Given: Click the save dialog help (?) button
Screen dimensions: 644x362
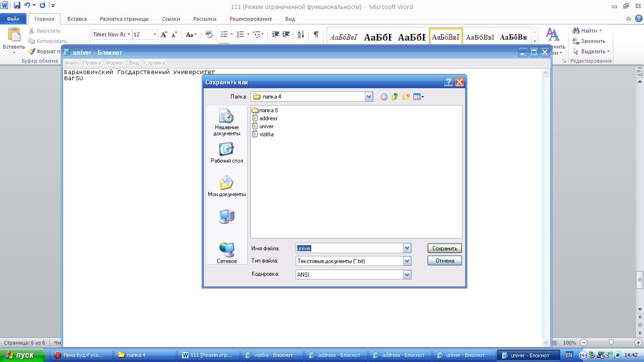Looking at the screenshot, I should (x=449, y=82).
